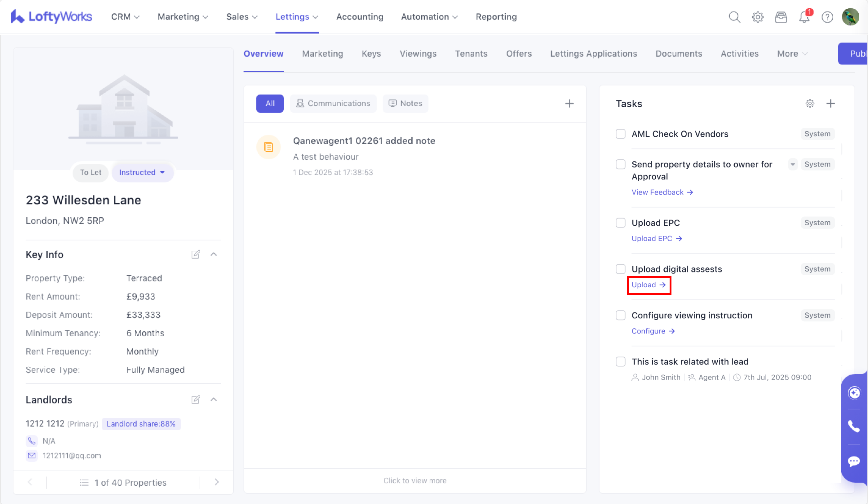Collapse the Landlords section chevron

214,399
